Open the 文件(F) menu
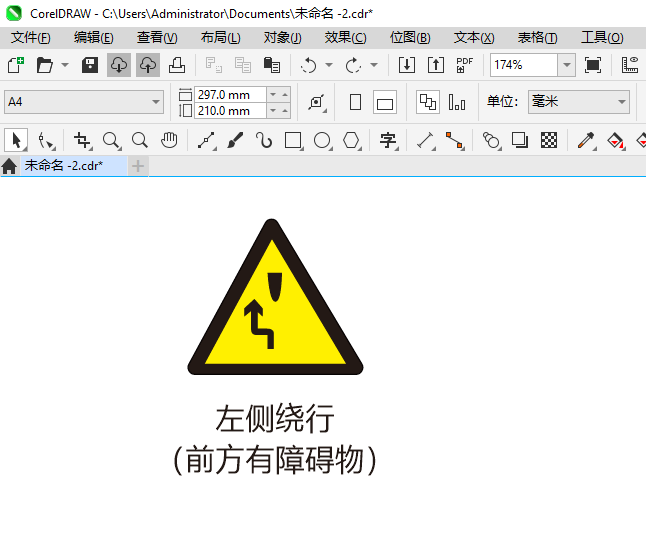The width and height of the screenshot is (646, 551). [x=31, y=38]
